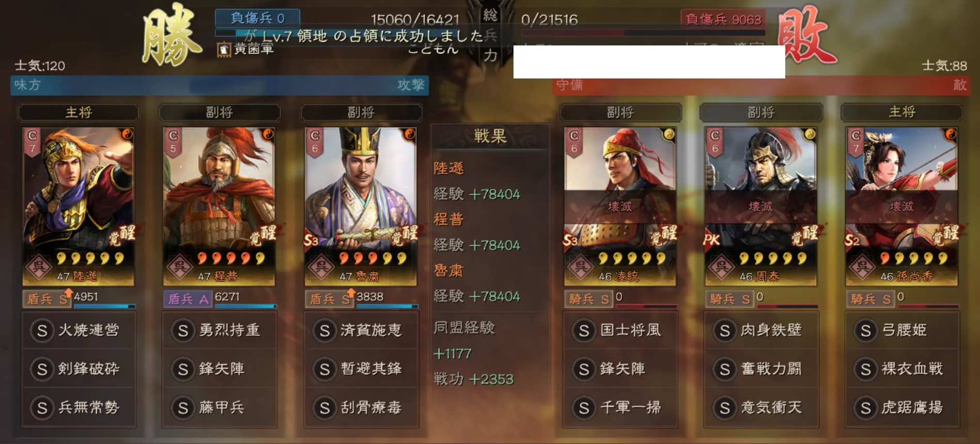Click the S3 season badge on 凌統's card
The image size is (980, 444).
(x=570, y=241)
